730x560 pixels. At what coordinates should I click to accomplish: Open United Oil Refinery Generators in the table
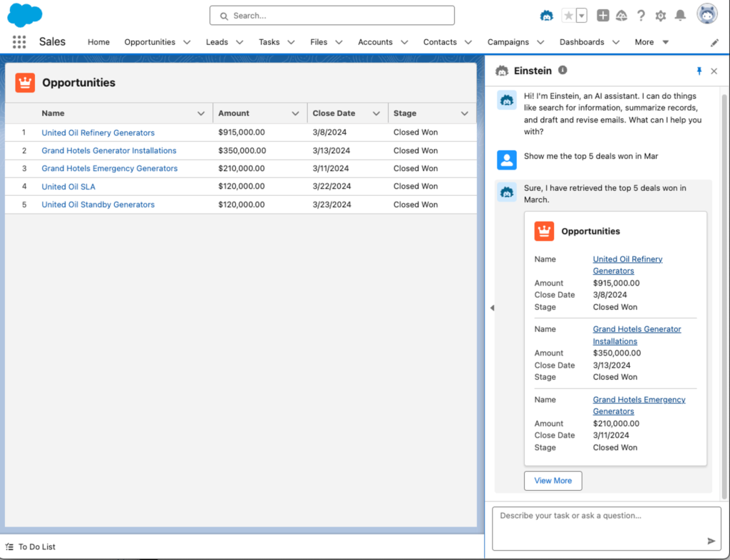tap(98, 133)
